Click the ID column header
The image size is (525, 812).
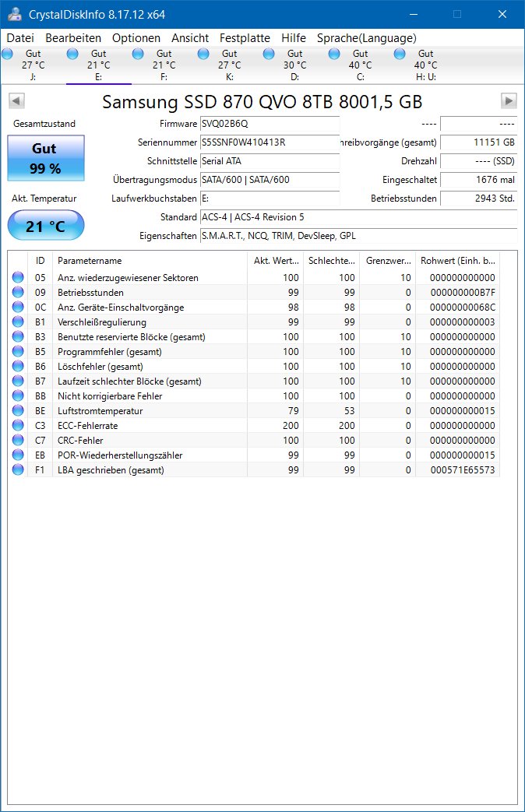point(40,261)
